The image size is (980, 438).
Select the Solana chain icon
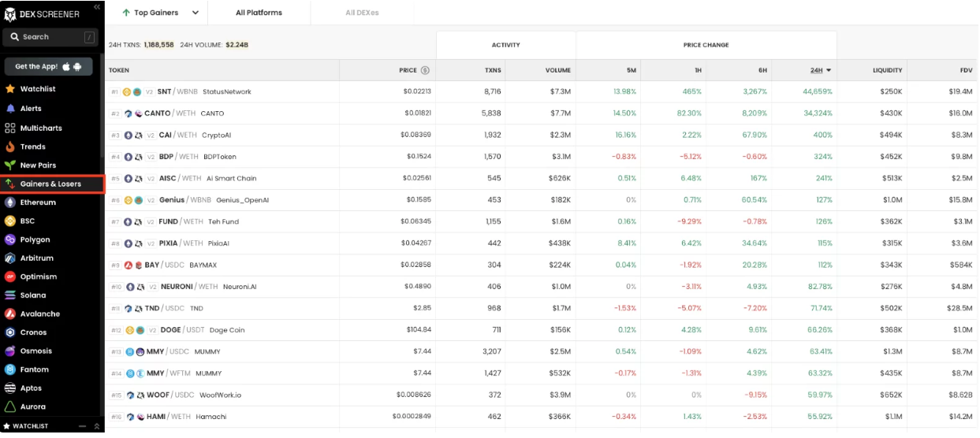pyautogui.click(x=10, y=295)
